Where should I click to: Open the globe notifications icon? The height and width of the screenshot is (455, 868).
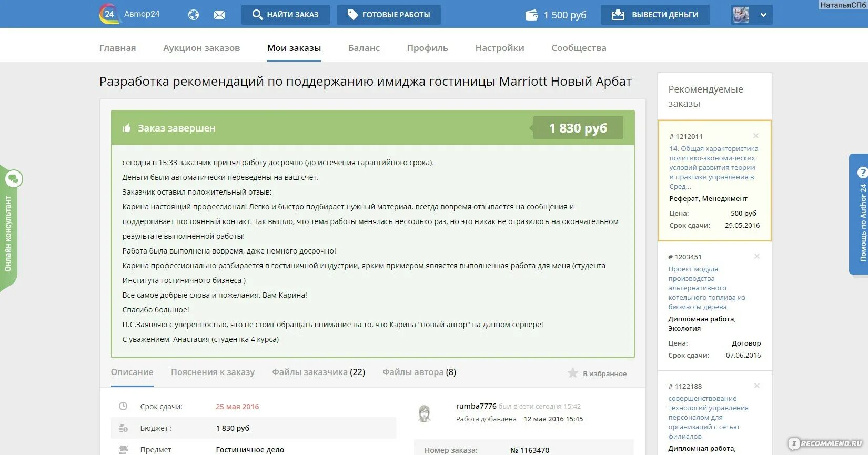(194, 15)
